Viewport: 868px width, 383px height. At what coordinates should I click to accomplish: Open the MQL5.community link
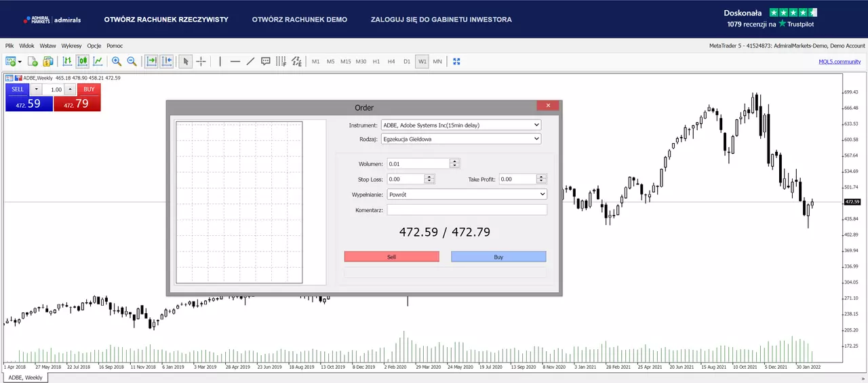point(840,61)
